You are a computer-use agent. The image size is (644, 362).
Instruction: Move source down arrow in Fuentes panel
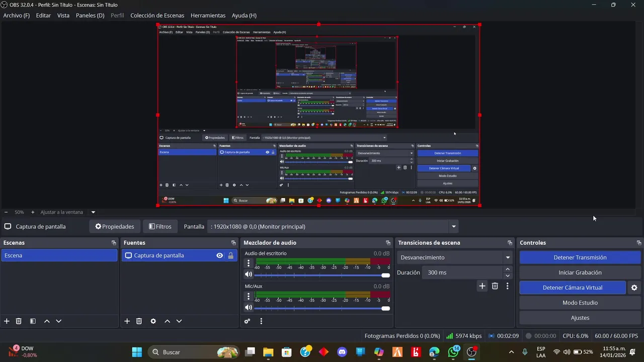pyautogui.click(x=179, y=321)
